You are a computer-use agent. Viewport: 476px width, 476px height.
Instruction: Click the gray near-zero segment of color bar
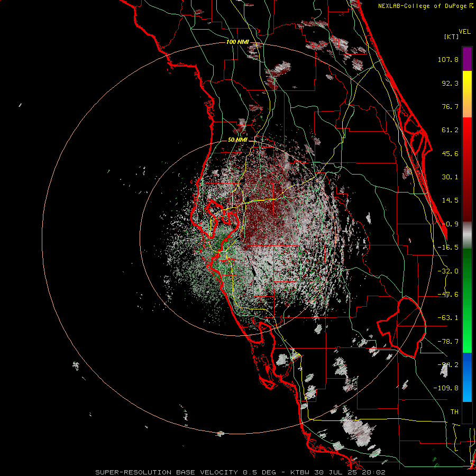467,235
